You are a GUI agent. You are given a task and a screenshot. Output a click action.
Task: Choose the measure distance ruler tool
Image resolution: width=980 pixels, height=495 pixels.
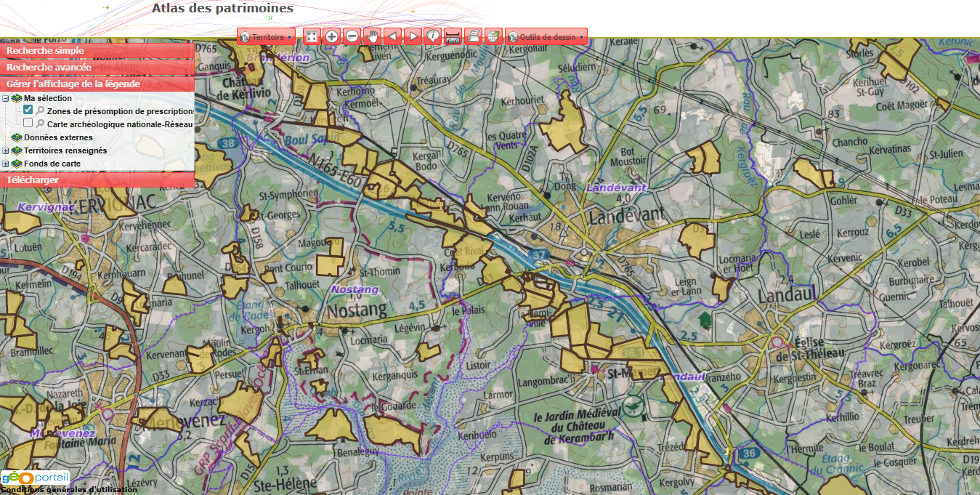coord(453,36)
